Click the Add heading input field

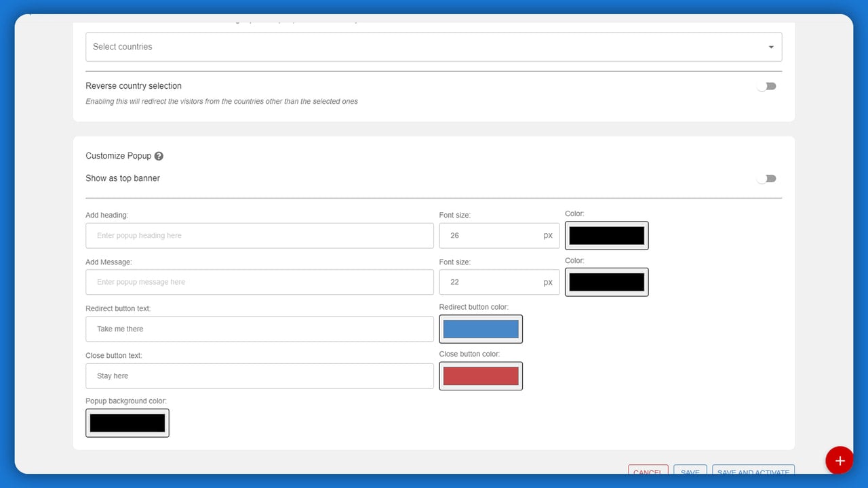(260, 236)
